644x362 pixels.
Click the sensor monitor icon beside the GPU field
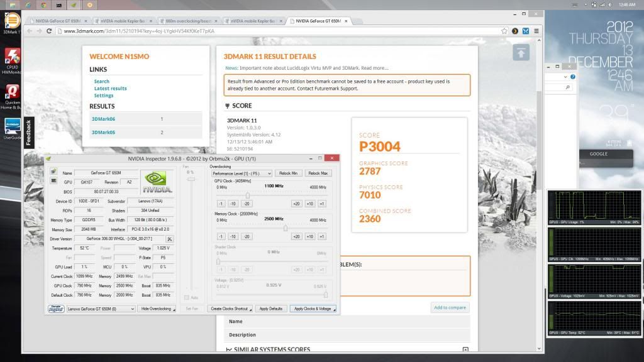tap(53, 180)
